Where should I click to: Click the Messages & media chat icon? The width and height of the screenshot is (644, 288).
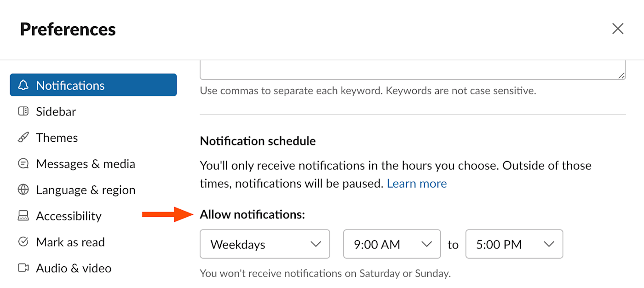pyautogui.click(x=23, y=164)
